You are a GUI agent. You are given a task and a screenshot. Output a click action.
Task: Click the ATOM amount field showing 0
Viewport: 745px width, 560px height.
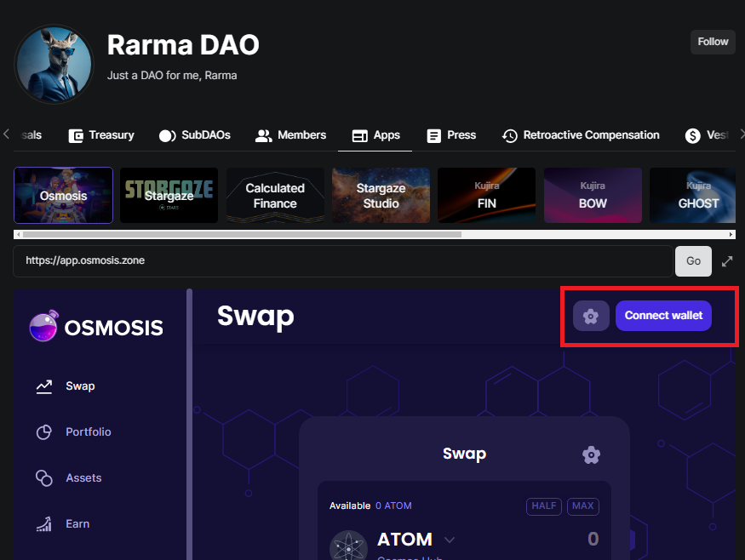pyautogui.click(x=593, y=539)
